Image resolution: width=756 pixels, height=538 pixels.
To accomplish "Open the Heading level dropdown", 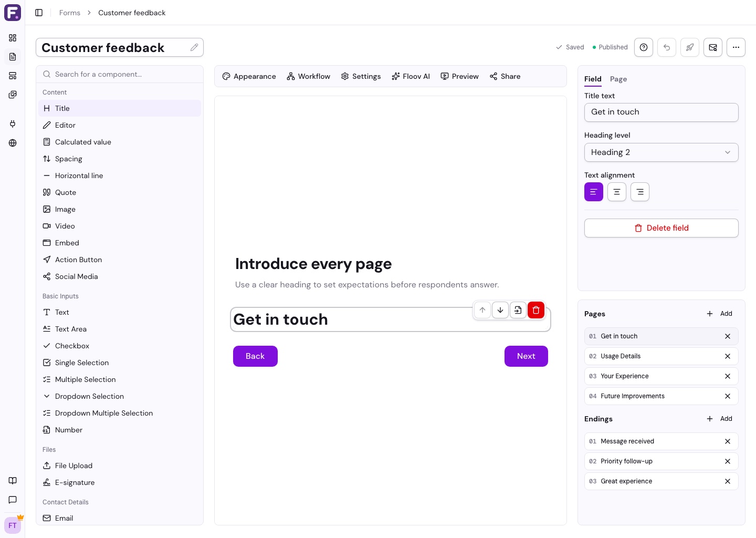I will click(x=661, y=152).
